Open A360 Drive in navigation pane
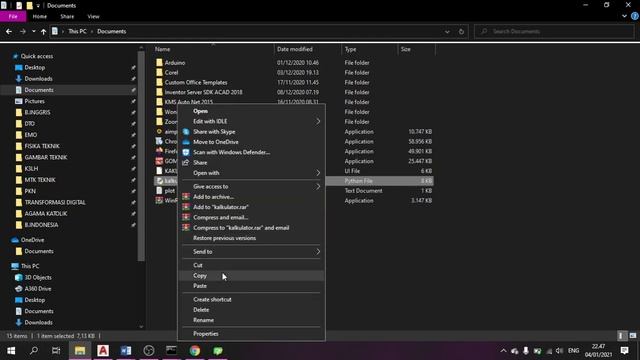Screen dimensions: 640x360 tap(38, 289)
